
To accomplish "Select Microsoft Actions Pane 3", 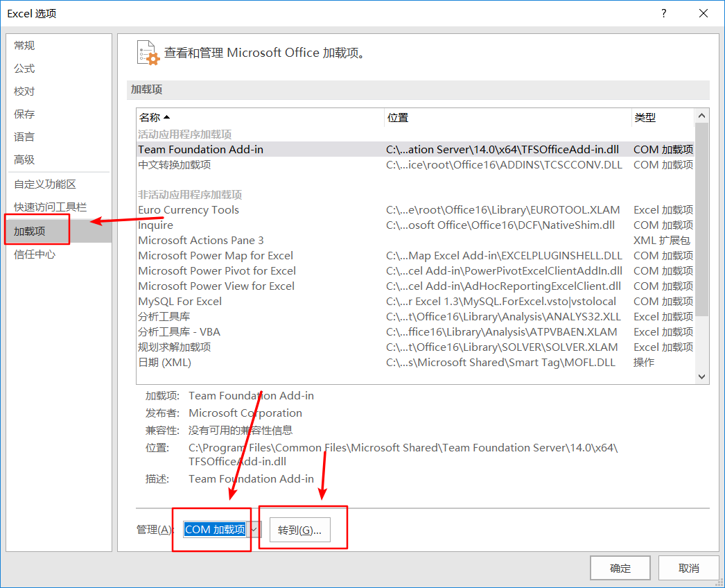I will tap(415, 241).
